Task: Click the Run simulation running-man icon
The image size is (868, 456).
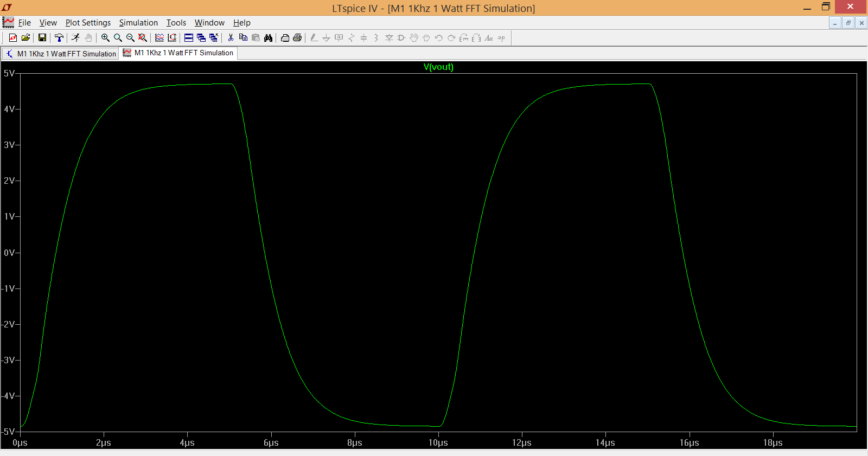Action: 75,38
